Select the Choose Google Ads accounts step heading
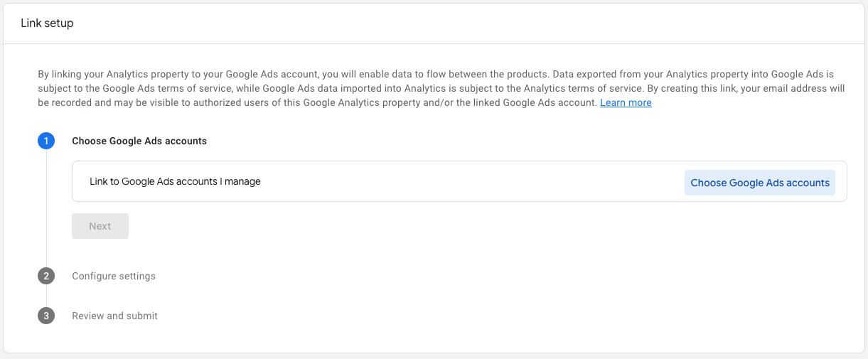The height and width of the screenshot is (359, 868). [x=139, y=141]
